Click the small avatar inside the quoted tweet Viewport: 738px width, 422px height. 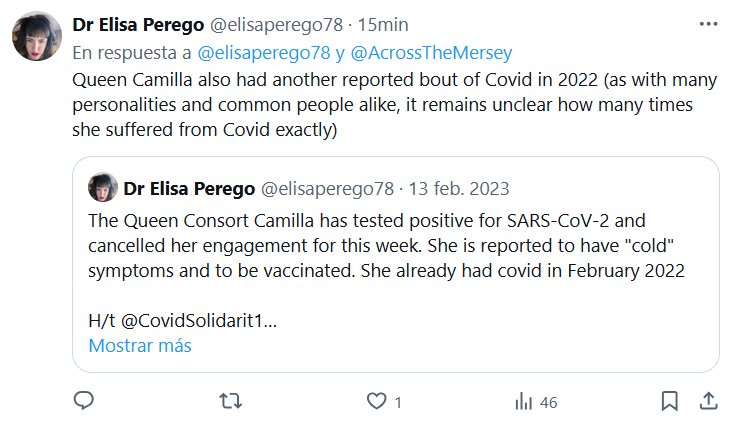click(x=104, y=187)
